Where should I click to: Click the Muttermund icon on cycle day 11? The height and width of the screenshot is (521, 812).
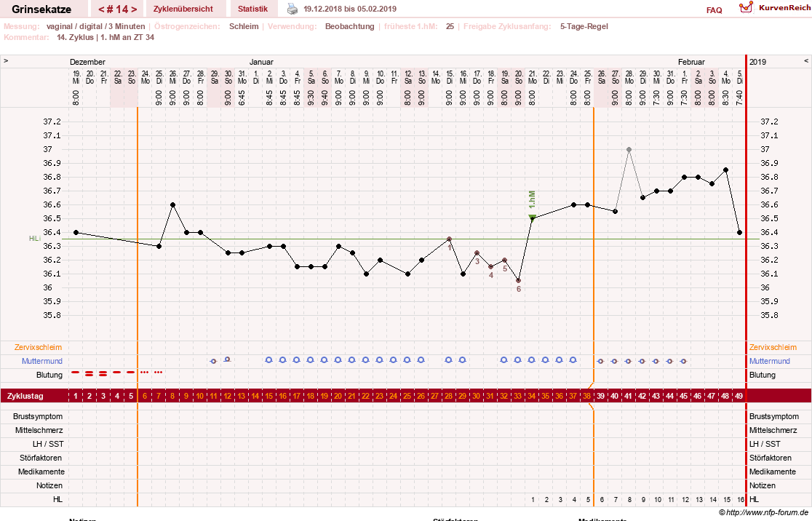tap(213, 361)
